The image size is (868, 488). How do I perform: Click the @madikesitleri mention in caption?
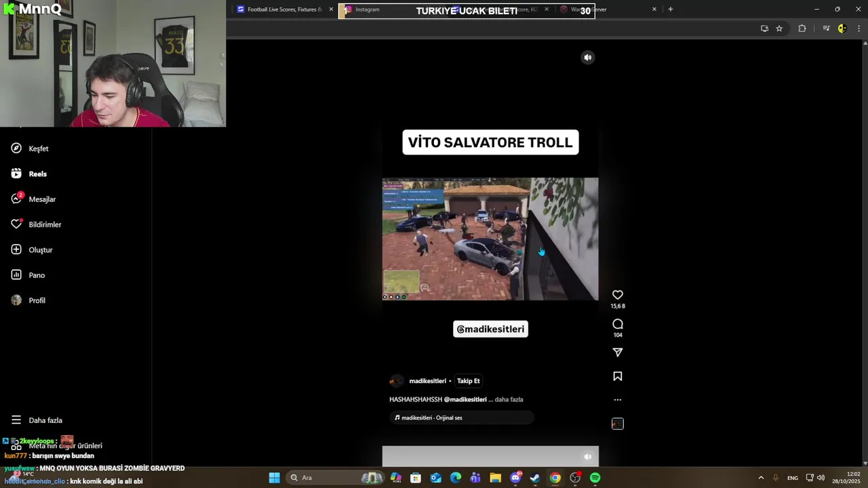465,399
